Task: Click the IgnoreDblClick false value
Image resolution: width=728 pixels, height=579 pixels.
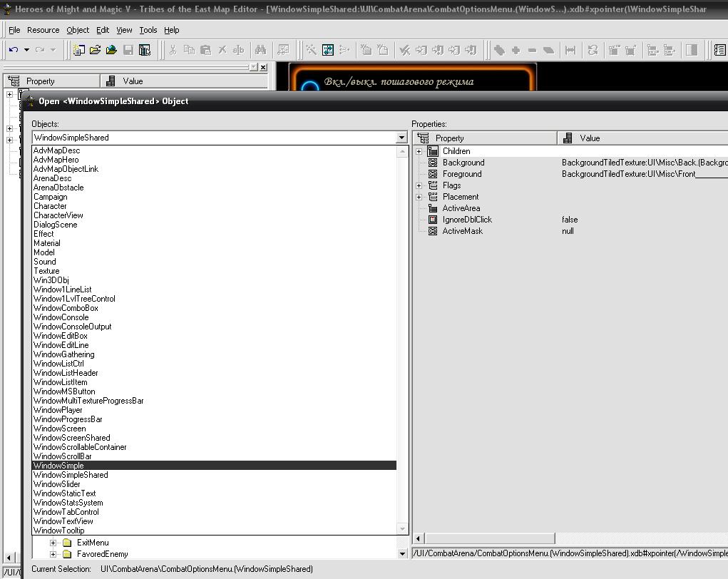Action: (570, 220)
